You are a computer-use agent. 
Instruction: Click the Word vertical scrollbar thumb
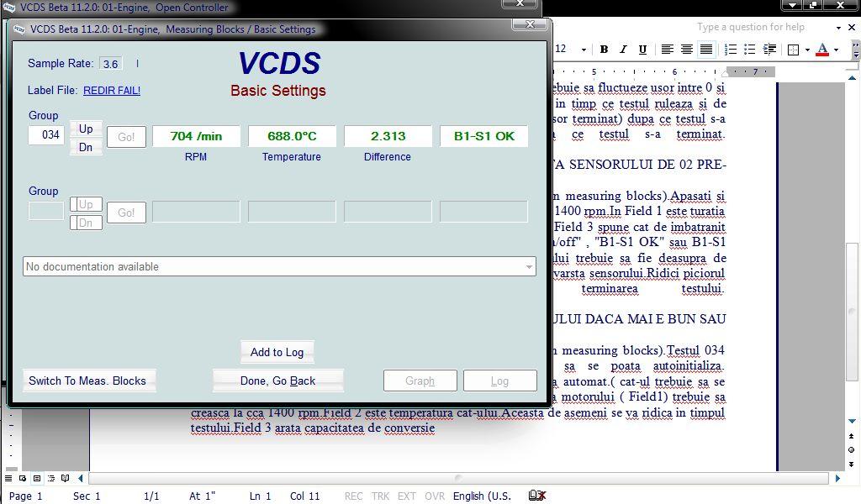click(852, 312)
